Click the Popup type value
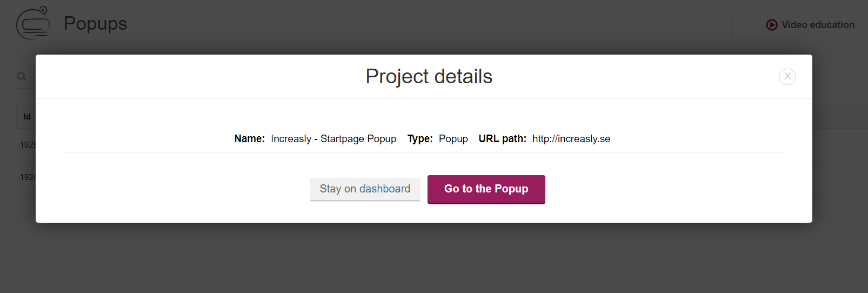The height and width of the screenshot is (293, 868). (453, 139)
